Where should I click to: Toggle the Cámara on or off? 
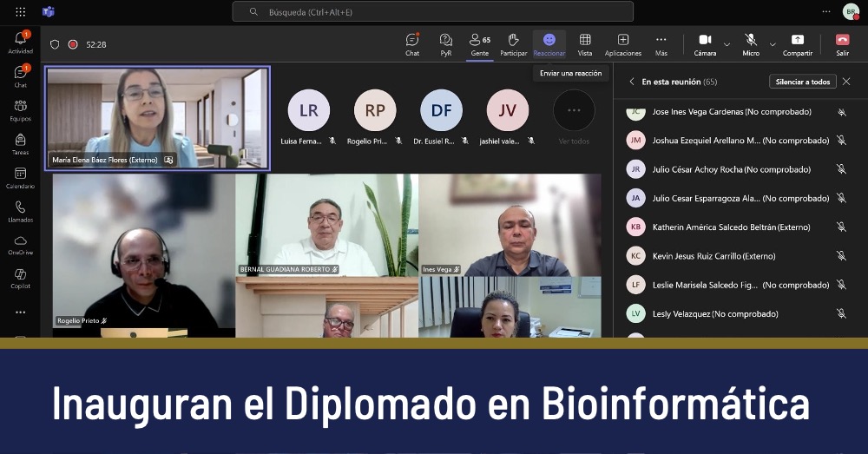point(705,43)
